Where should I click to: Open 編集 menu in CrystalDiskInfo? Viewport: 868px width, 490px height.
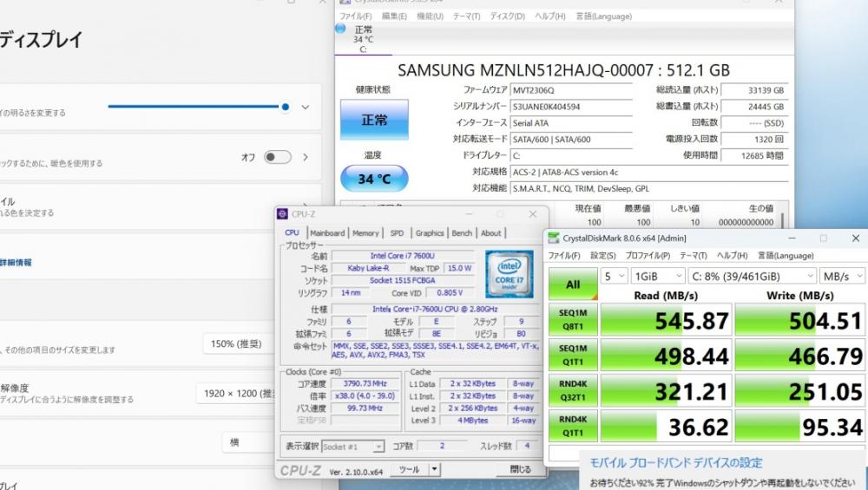click(x=394, y=16)
